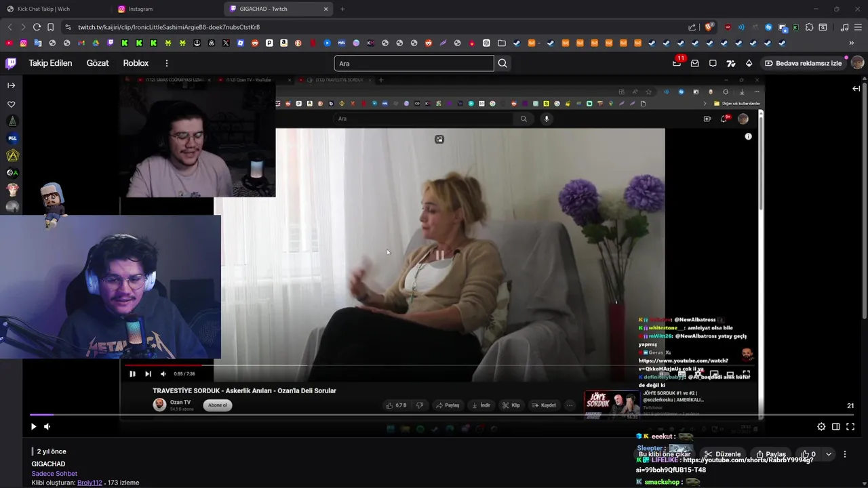Reload the page
Viewport: 868px width, 488px height.
pos(37,27)
